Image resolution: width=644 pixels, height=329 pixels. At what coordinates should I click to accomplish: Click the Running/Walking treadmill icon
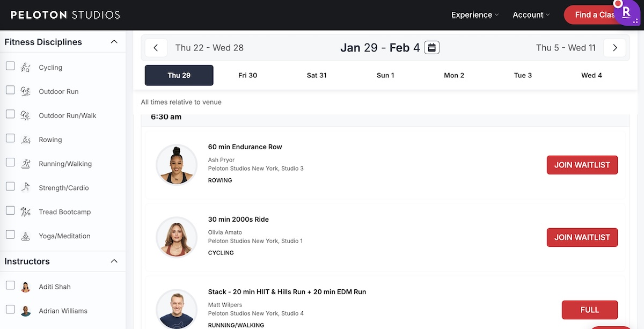25,164
